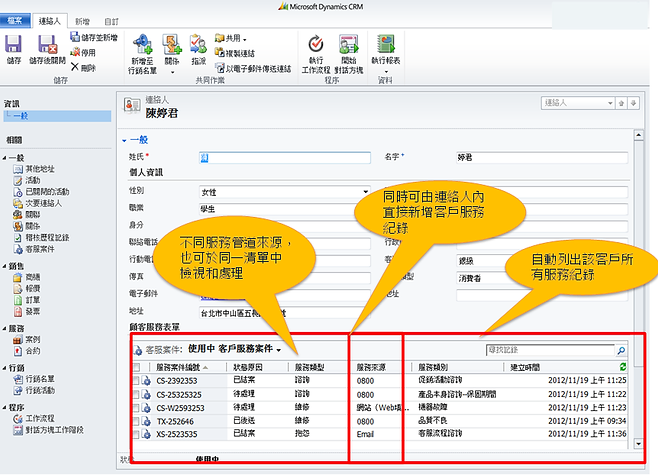Open 已關閉的活動 in the sidebar
This screenshot has width=658, height=475.
41,192
